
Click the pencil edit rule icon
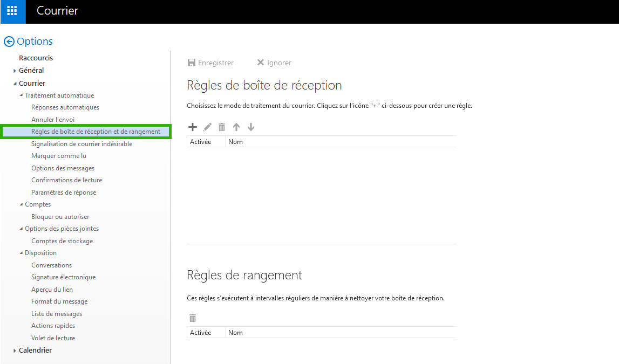[x=207, y=127]
